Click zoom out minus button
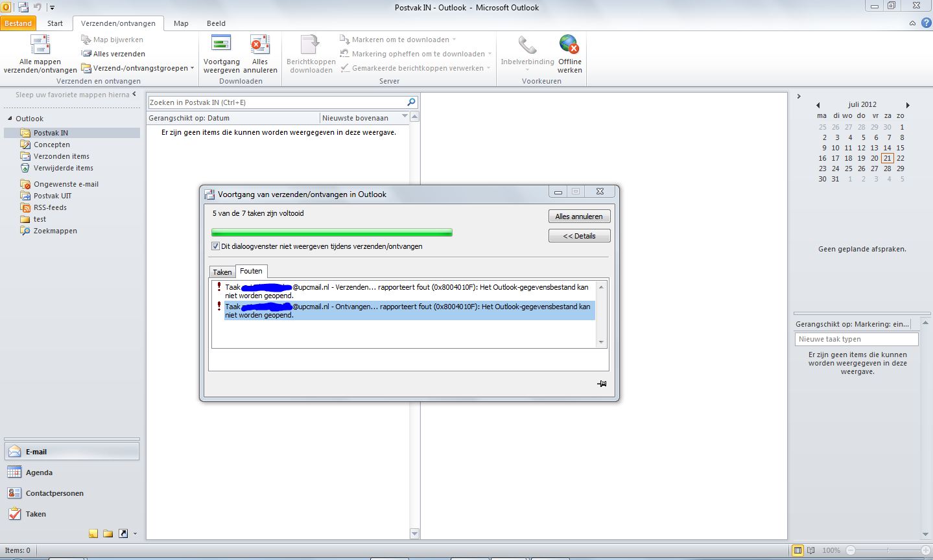The image size is (933, 560). [851, 550]
